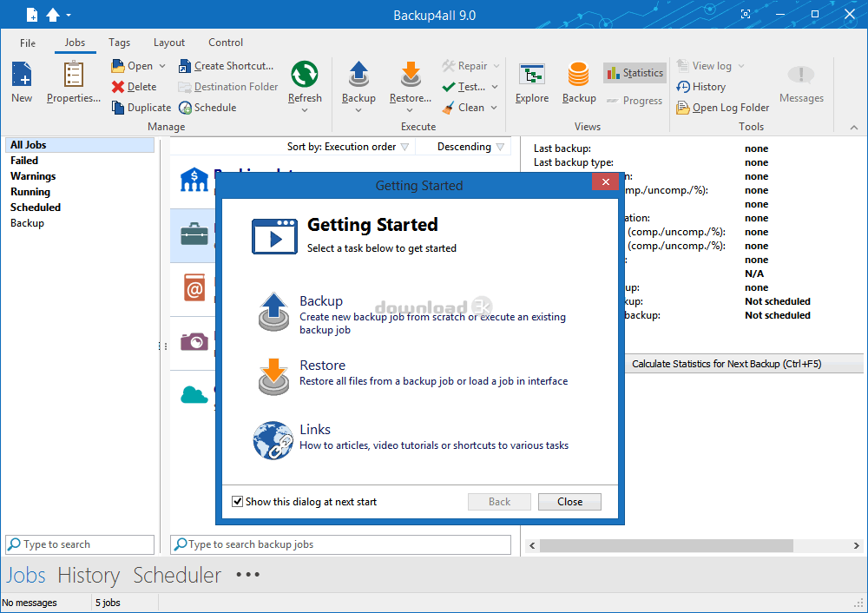Switch to the Tags ribbon tab
This screenshot has width=868, height=613.
[x=119, y=43]
